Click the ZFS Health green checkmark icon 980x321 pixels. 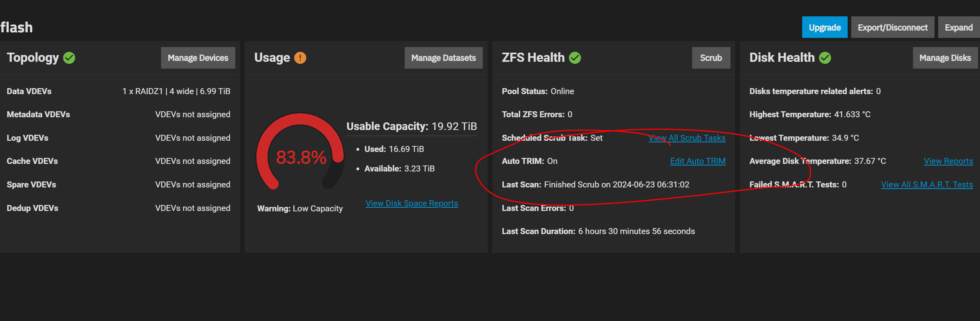click(x=575, y=58)
